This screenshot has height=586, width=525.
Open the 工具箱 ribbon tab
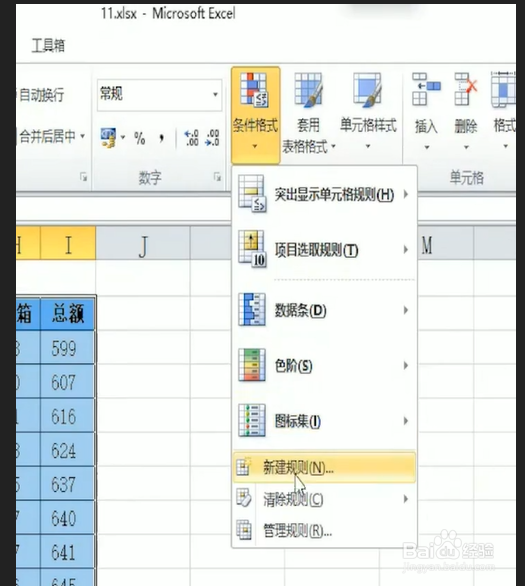pyautogui.click(x=48, y=46)
